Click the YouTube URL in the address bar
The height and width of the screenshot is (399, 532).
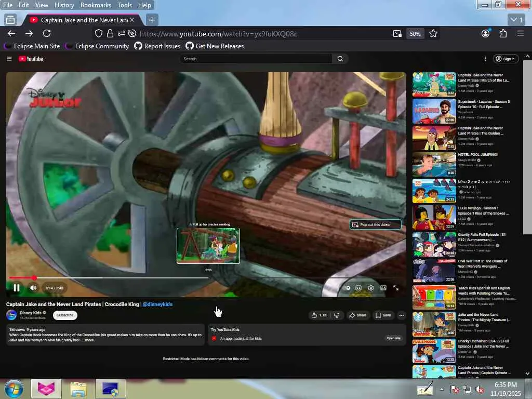pos(219,34)
